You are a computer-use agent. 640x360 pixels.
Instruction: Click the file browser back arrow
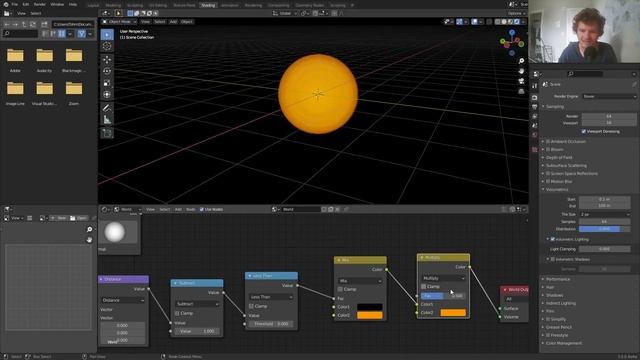(x=7, y=24)
